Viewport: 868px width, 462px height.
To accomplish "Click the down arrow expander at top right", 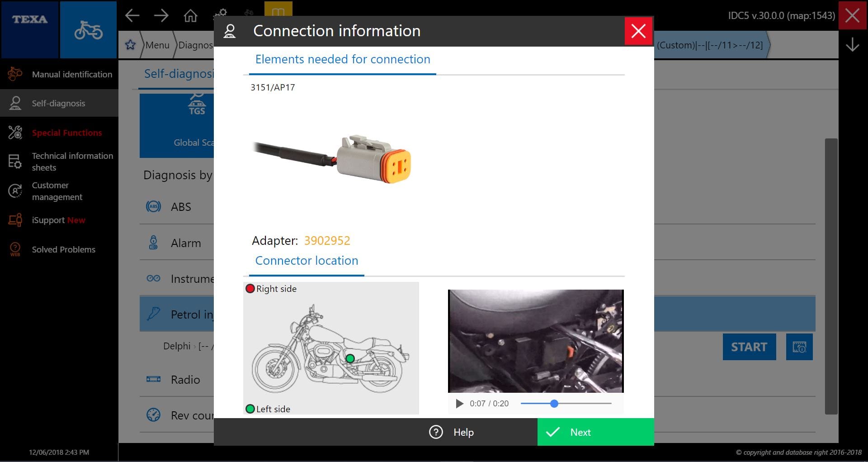I will [852, 45].
